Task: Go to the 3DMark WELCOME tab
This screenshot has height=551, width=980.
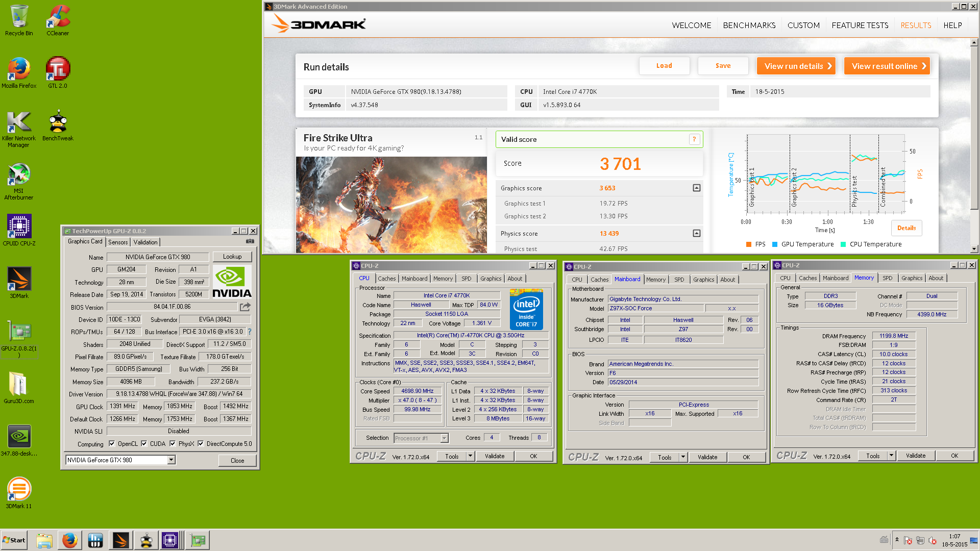Action: tap(691, 25)
